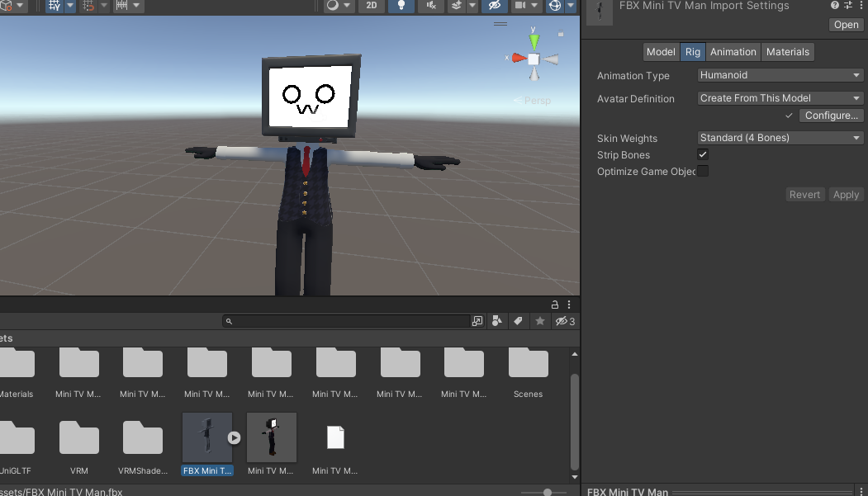Expand the draw mode dropdown arrow
This screenshot has height=496, width=868.
[x=347, y=6]
